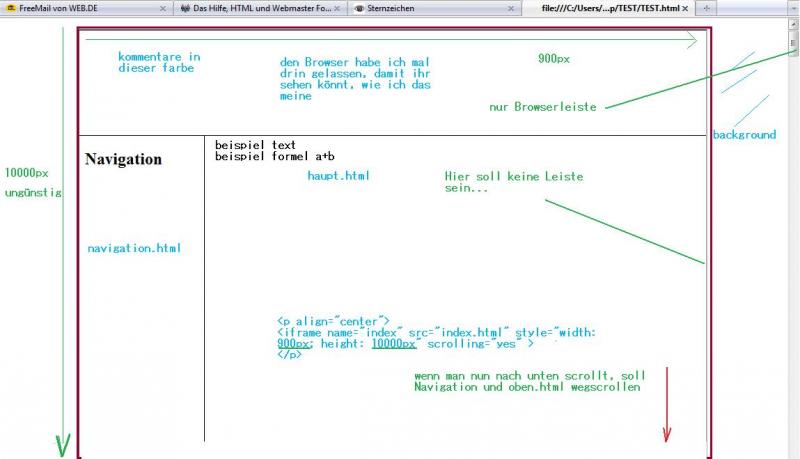Click the "haupt.html" label
Viewport: 800px width, 459px height.
tap(338, 175)
